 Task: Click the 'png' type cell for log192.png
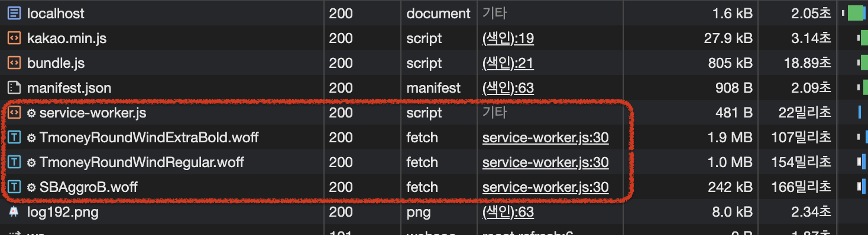click(419, 213)
